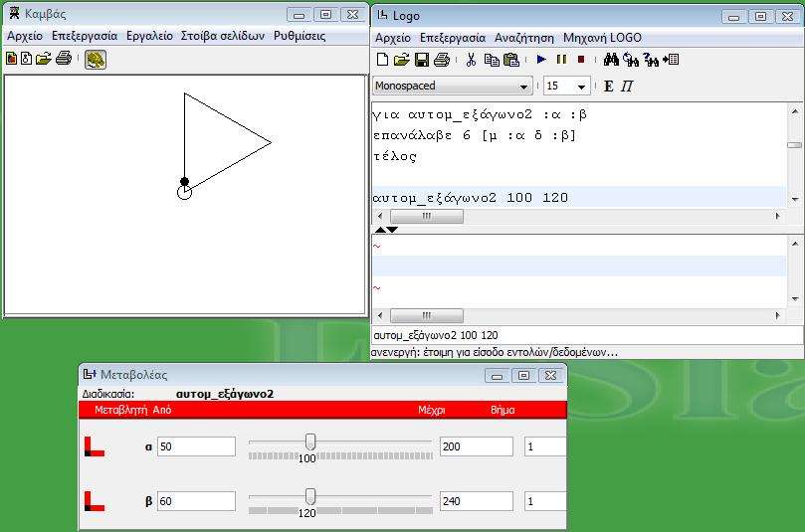Image resolution: width=805 pixels, height=532 pixels.
Task: Toggle italic Π formatting button
Action: 627,87
